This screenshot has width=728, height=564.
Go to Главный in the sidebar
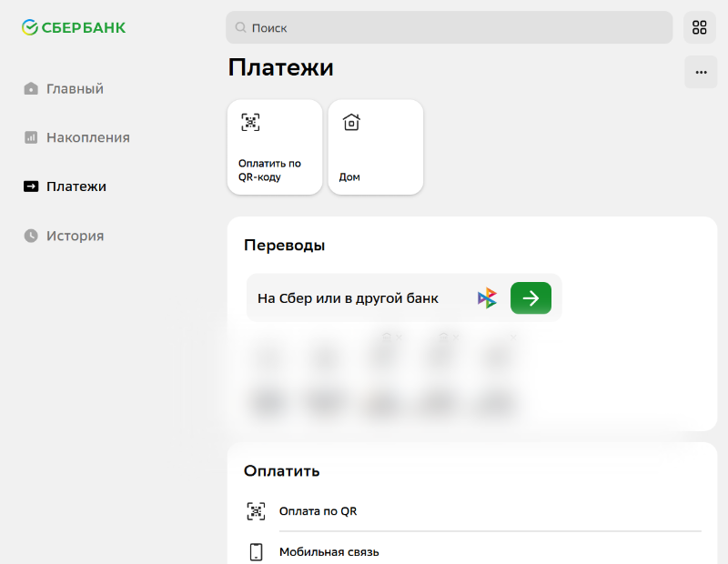[x=75, y=89]
